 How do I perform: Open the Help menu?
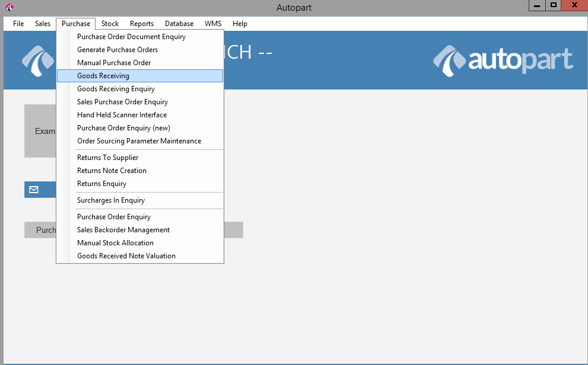240,24
